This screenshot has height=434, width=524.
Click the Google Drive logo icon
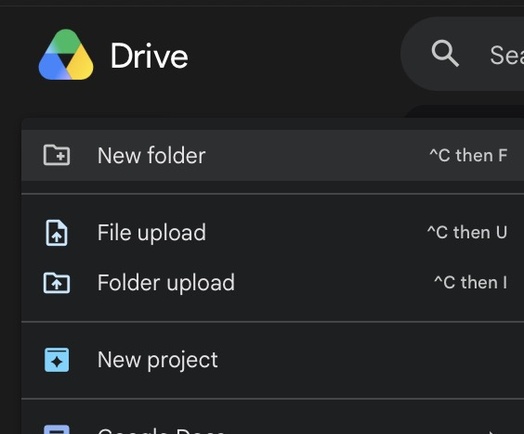tap(66, 55)
